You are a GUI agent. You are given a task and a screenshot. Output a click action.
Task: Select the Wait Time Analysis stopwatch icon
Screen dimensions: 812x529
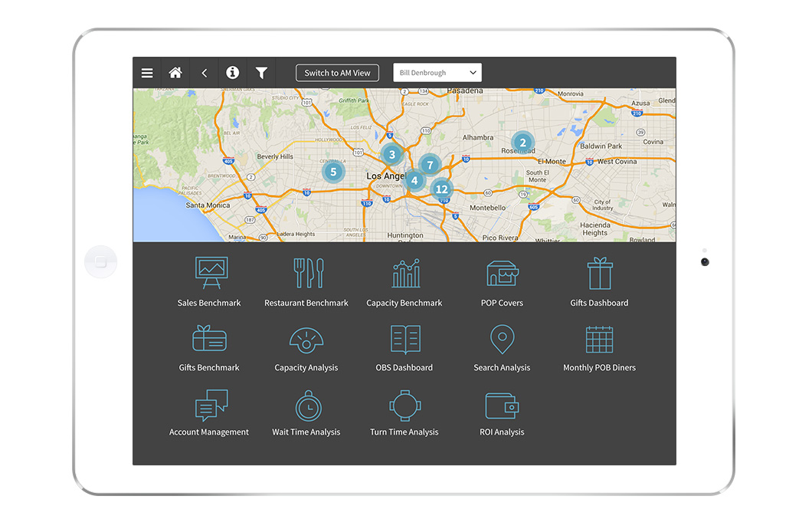(309, 406)
